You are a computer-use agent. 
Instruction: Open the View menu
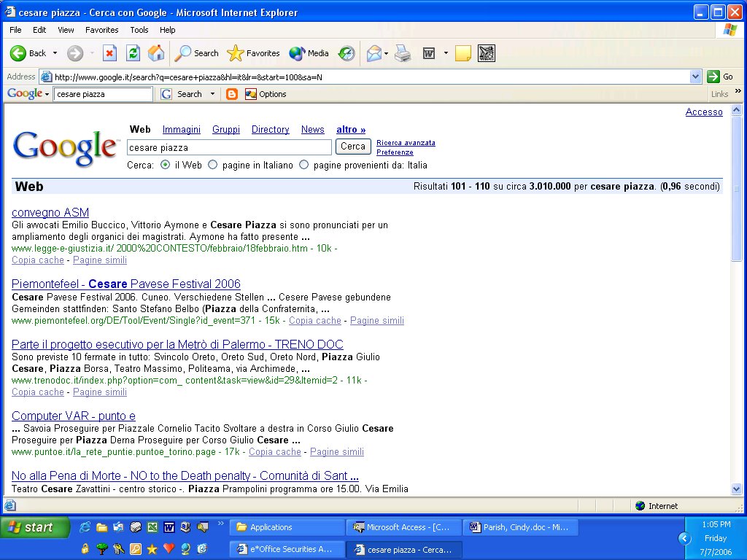click(66, 29)
